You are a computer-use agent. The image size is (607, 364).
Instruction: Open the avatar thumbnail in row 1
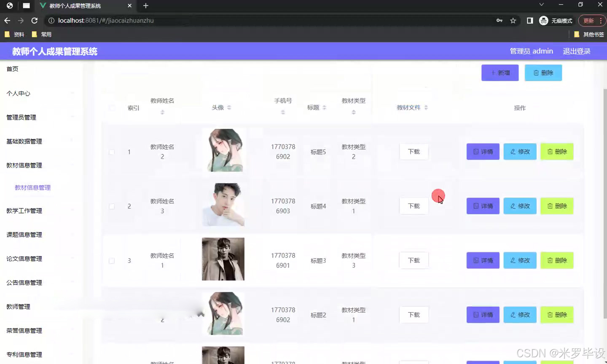(x=223, y=150)
